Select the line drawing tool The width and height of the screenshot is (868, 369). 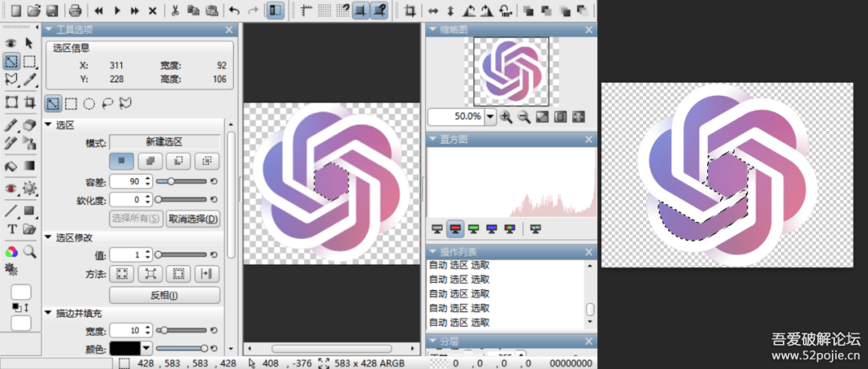pyautogui.click(x=11, y=211)
